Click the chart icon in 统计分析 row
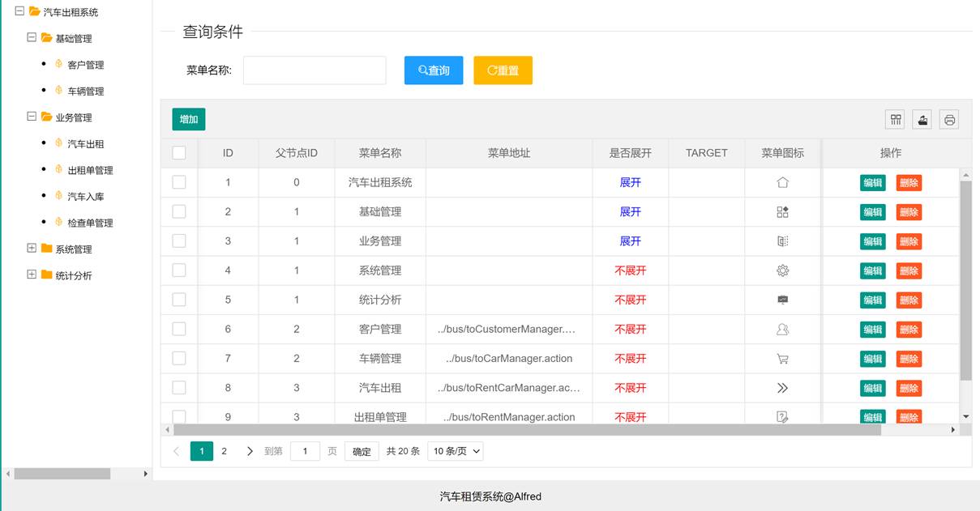This screenshot has width=980, height=511. pyautogui.click(x=782, y=300)
